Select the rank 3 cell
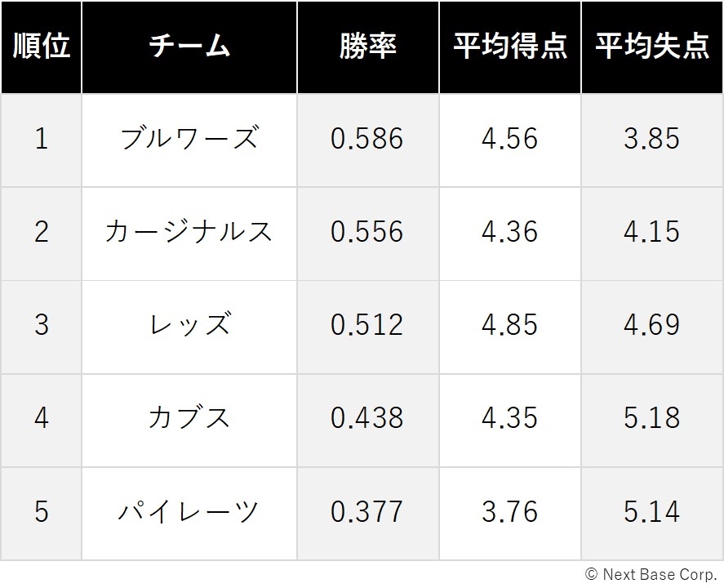Screen dimensions: 724x588 41,327
